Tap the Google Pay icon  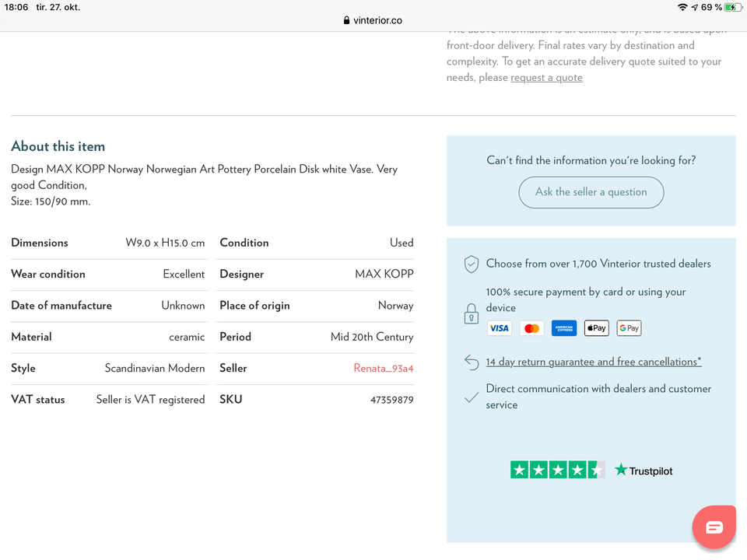point(629,328)
